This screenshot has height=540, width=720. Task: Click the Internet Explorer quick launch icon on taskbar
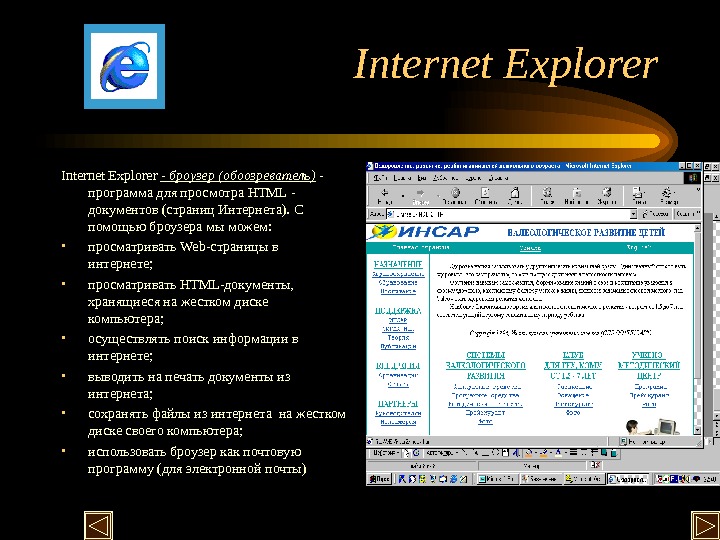454,479
